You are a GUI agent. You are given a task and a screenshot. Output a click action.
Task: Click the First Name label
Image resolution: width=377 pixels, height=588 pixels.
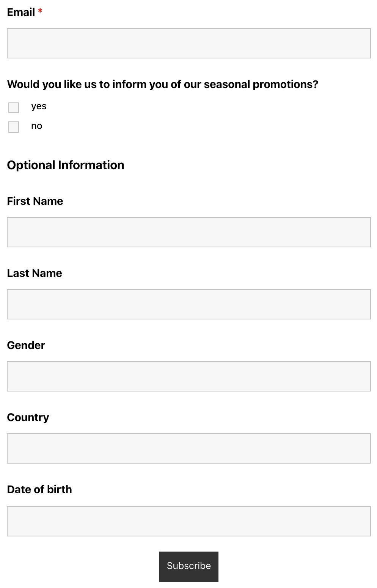click(x=35, y=201)
